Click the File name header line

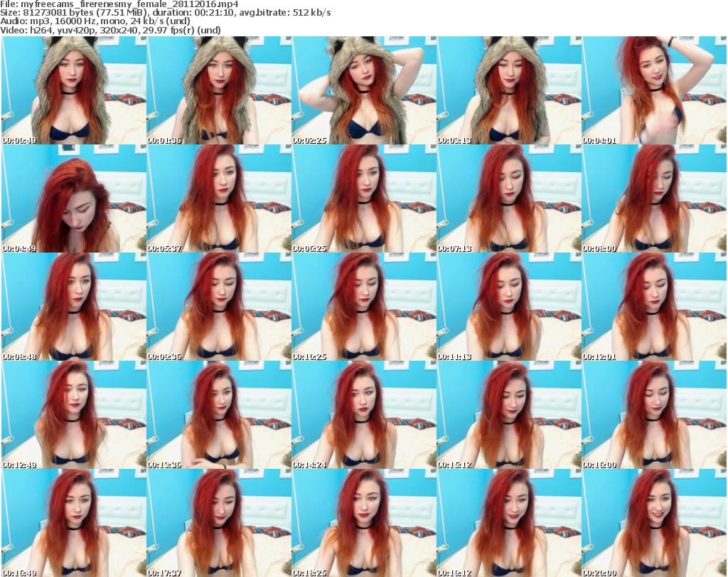(x=119, y=4)
